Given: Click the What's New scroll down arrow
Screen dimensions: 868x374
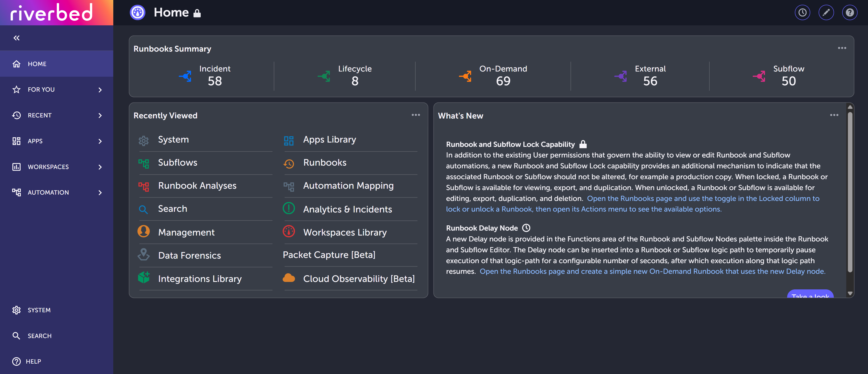Looking at the screenshot, I should pos(850,293).
